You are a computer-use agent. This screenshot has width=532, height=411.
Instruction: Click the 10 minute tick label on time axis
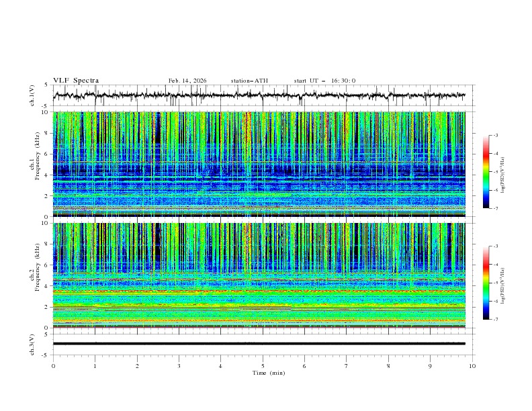pos(472,365)
